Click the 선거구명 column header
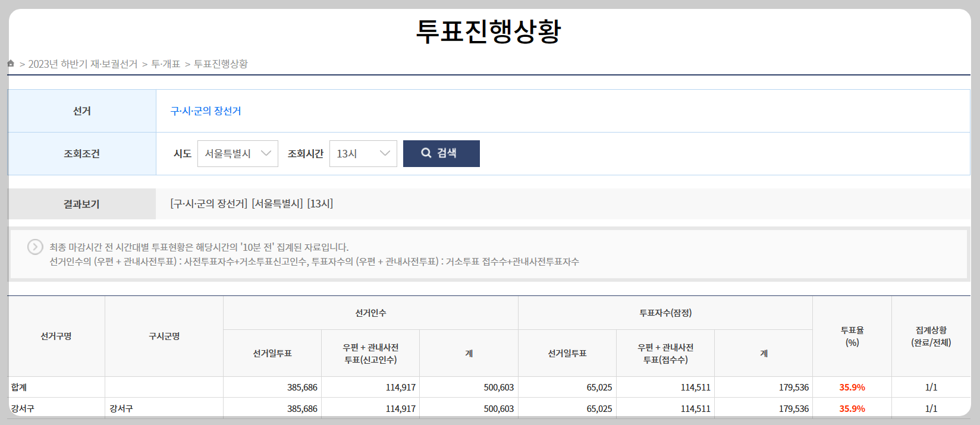 coord(56,336)
